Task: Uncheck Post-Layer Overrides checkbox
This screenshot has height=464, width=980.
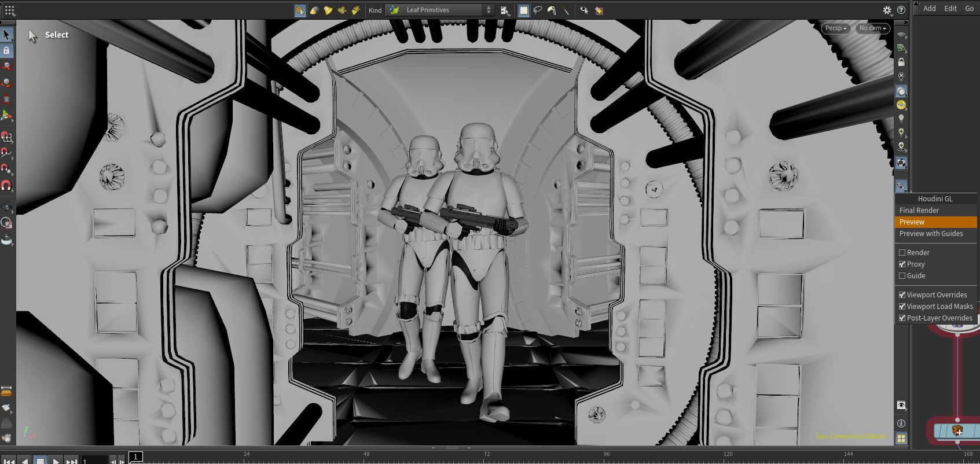Action: pos(902,318)
